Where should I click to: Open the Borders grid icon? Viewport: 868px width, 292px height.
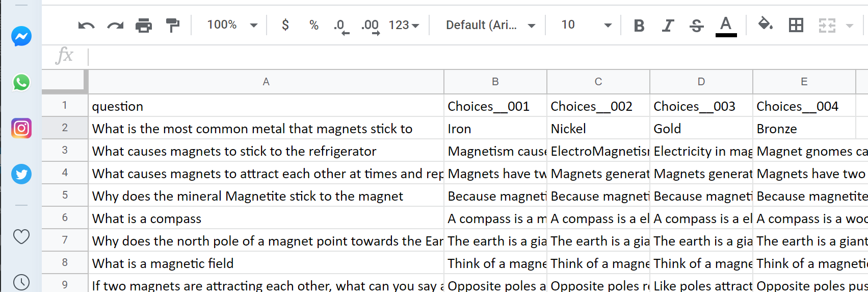[796, 25]
